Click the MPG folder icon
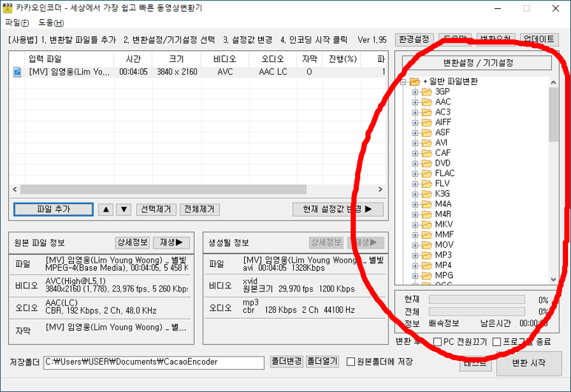Screen dimensions: 571x392 427,275
